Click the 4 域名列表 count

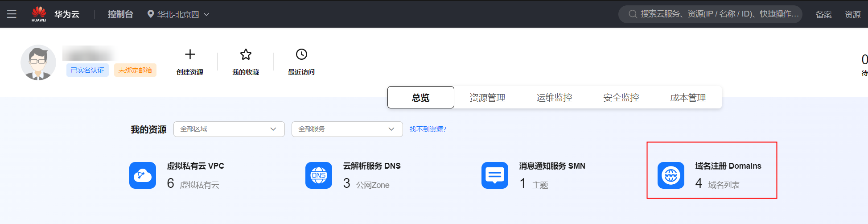coord(717,183)
